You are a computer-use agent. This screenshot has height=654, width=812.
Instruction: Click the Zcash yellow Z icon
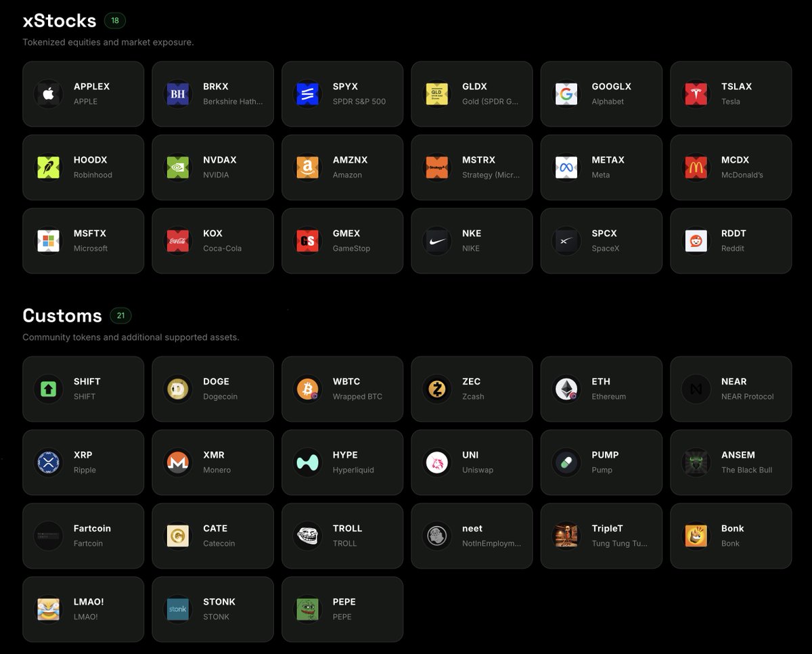[x=436, y=389]
